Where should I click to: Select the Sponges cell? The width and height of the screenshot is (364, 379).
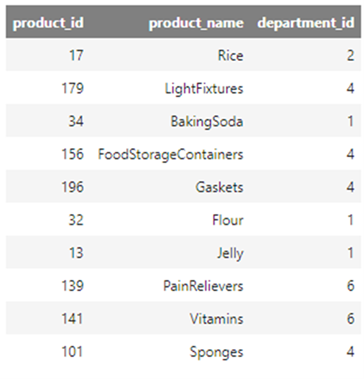(x=217, y=352)
